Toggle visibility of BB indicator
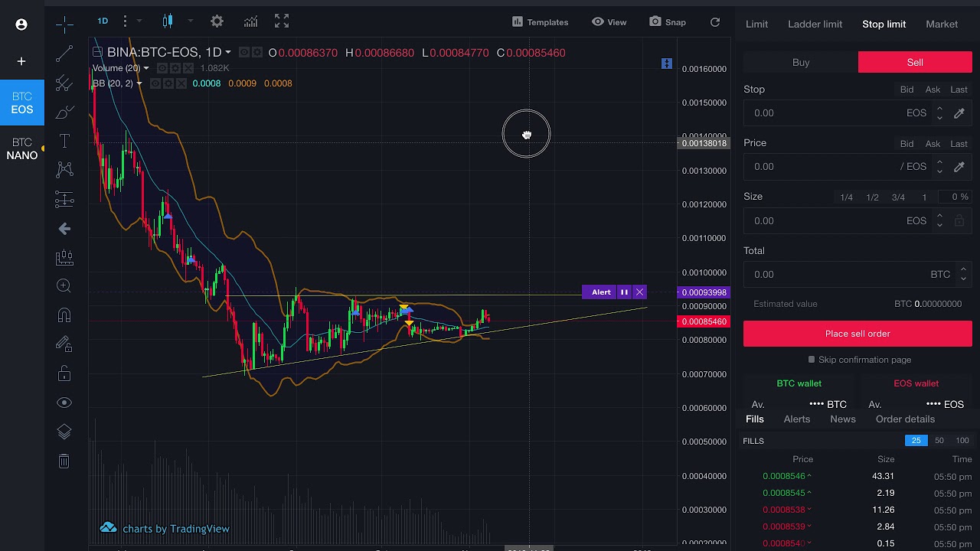 (x=155, y=83)
